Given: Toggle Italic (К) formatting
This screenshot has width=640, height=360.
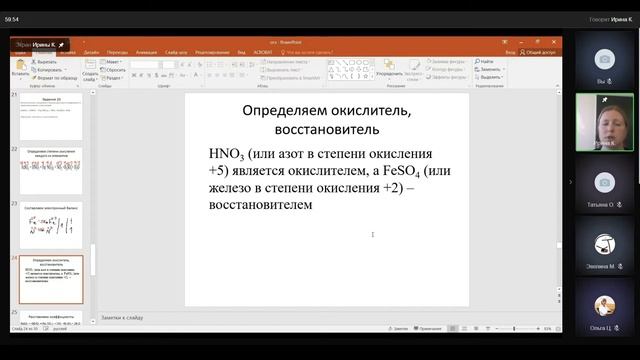Looking at the screenshot, I should point(141,76).
